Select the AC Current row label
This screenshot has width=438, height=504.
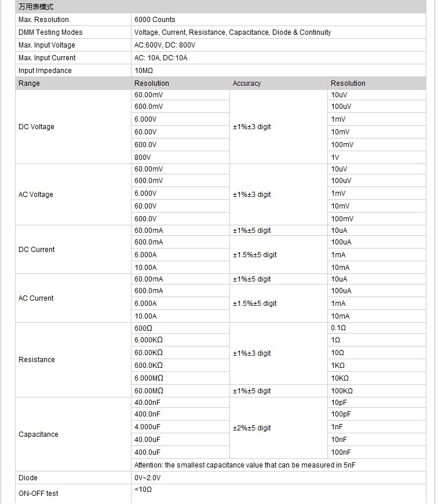pos(36,298)
